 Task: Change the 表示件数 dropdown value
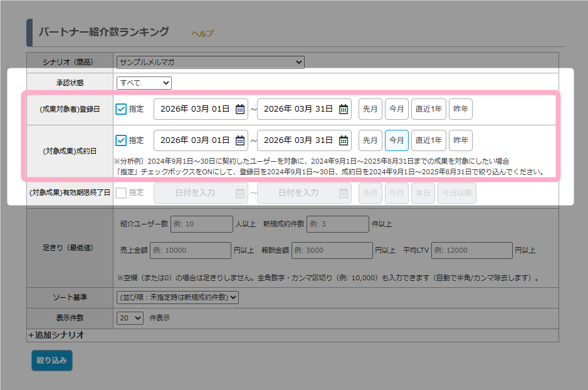click(x=130, y=318)
